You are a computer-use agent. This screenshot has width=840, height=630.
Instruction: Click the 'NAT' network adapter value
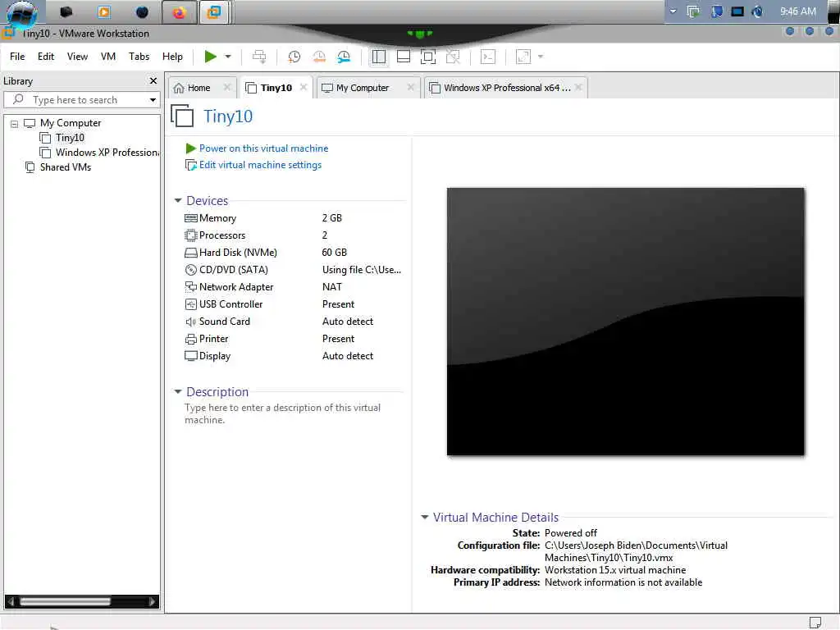(x=331, y=287)
